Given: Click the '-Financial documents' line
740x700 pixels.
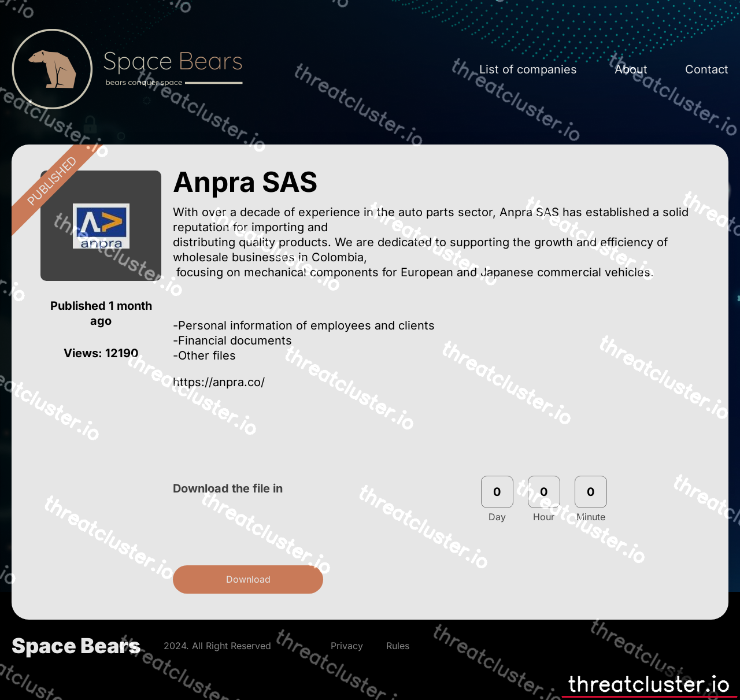Looking at the screenshot, I should (x=232, y=340).
